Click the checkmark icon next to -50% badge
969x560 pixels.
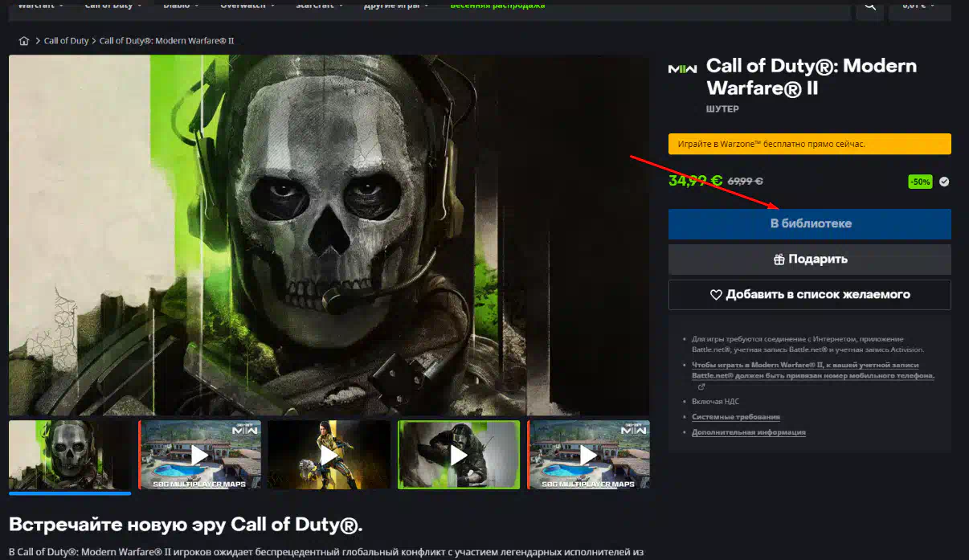tap(944, 182)
